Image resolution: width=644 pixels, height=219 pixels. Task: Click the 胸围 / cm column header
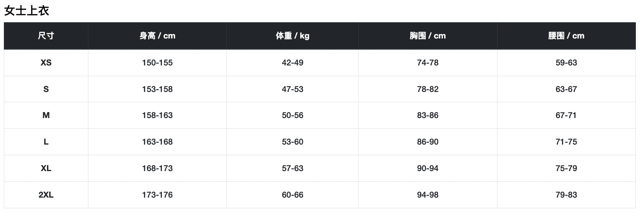[x=427, y=36]
